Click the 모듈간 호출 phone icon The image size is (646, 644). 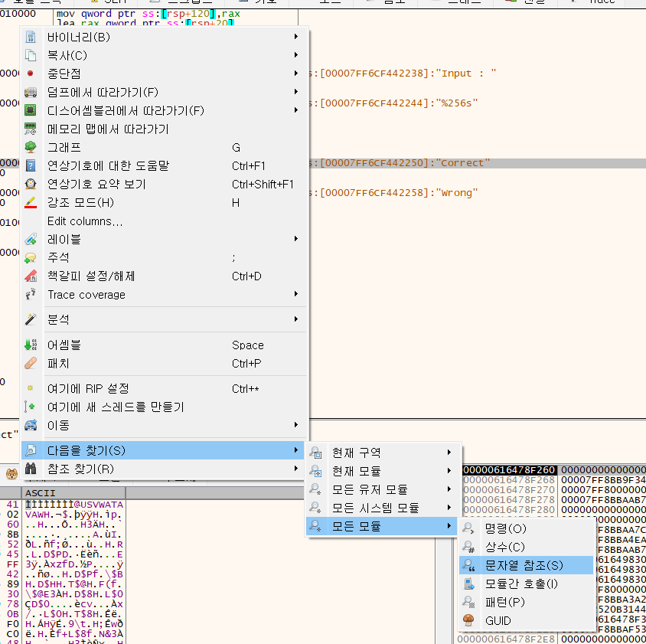click(468, 584)
